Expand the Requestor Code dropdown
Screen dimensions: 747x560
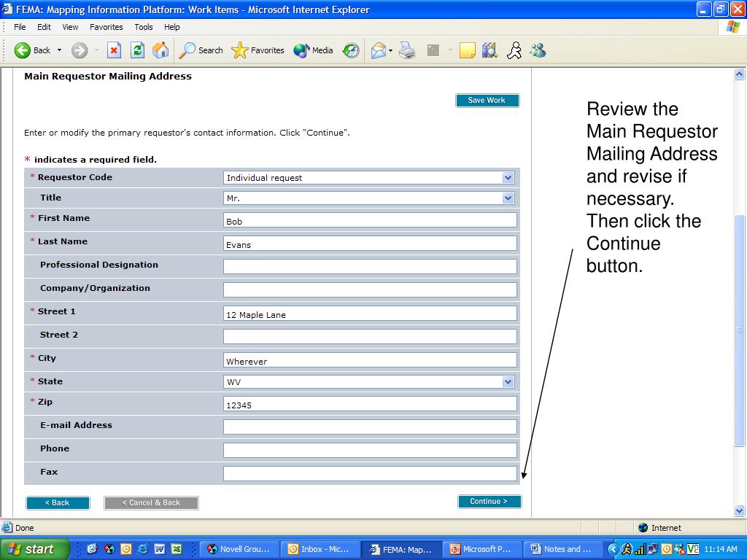point(508,178)
